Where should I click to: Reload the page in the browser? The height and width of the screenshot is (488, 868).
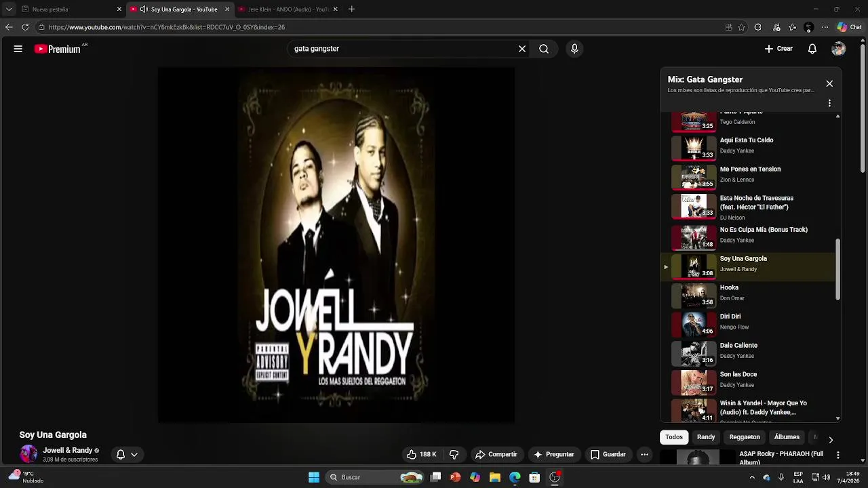pos(25,27)
